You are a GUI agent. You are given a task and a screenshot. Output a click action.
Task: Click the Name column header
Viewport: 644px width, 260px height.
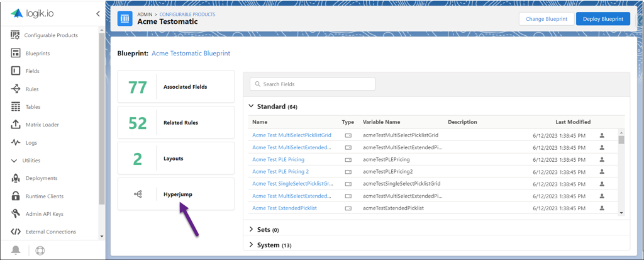tap(260, 122)
